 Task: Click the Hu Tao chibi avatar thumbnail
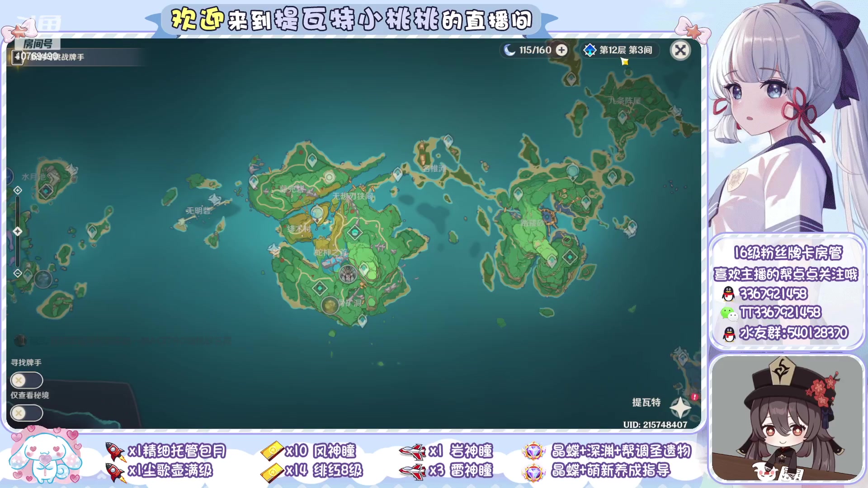(787, 418)
